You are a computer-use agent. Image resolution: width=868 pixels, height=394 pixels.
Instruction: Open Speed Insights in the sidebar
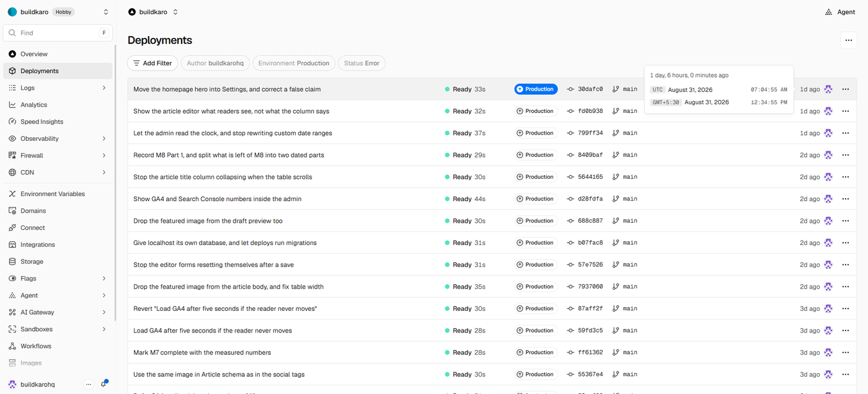pos(58,122)
